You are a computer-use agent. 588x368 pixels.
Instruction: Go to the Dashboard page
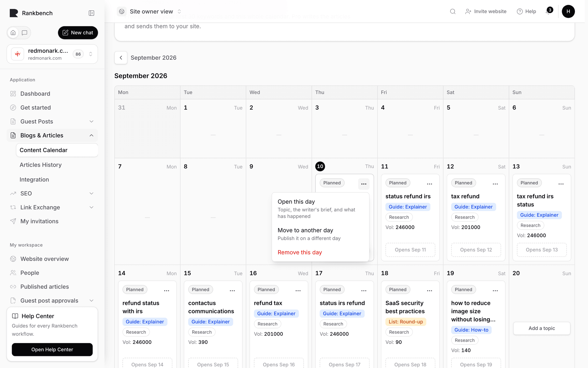point(52,94)
